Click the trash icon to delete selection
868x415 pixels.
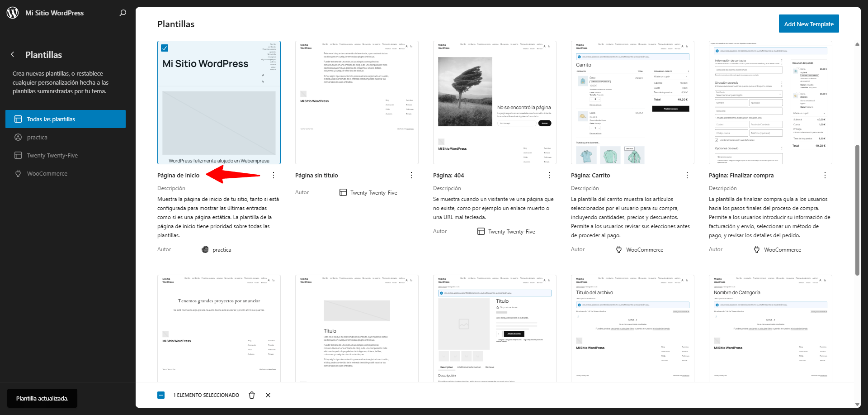(x=252, y=395)
